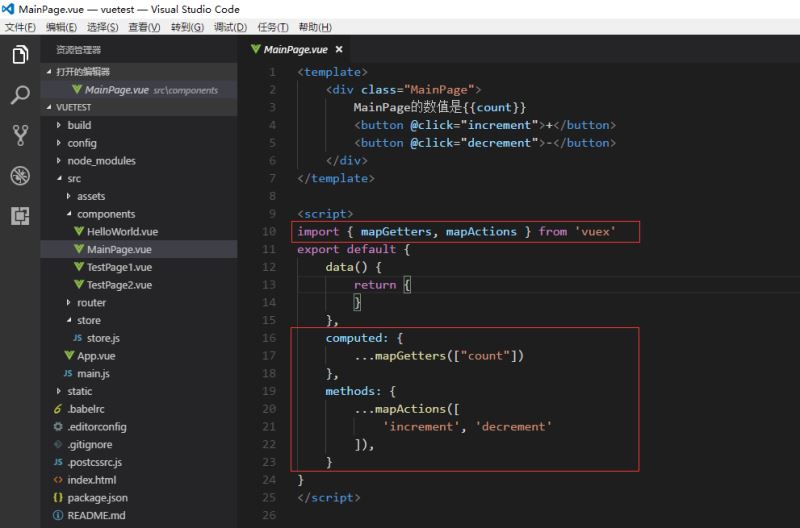Collapse the VUETEST project section
The width and height of the screenshot is (800, 528).
point(49,107)
